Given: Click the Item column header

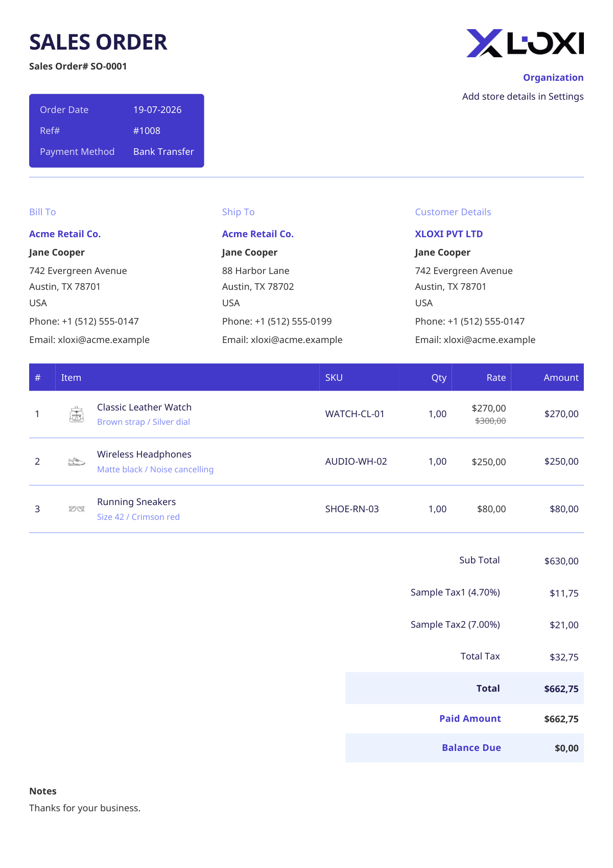Looking at the screenshot, I should click(x=71, y=377).
